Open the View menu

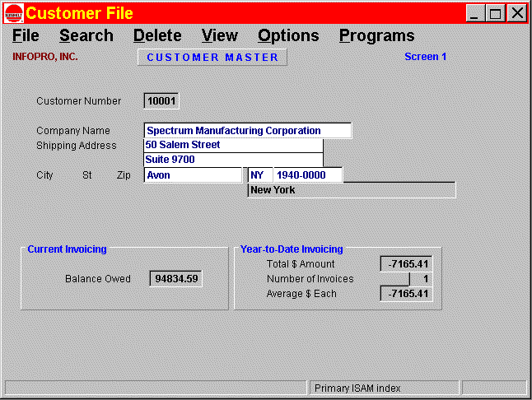coord(220,35)
